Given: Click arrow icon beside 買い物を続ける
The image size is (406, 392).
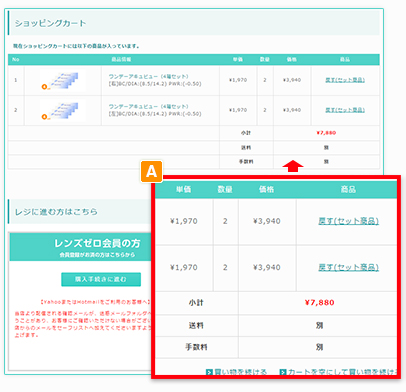Looking at the screenshot, I should [x=209, y=372].
